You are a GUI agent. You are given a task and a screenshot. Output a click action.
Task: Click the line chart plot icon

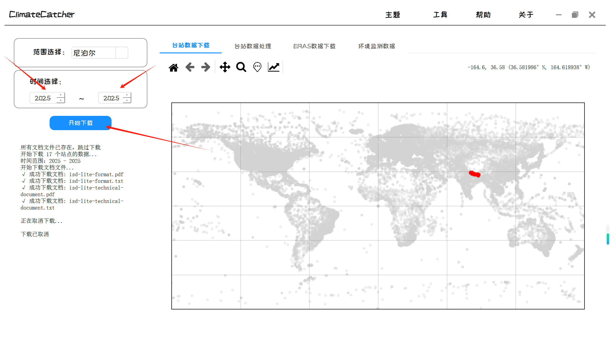click(x=273, y=67)
